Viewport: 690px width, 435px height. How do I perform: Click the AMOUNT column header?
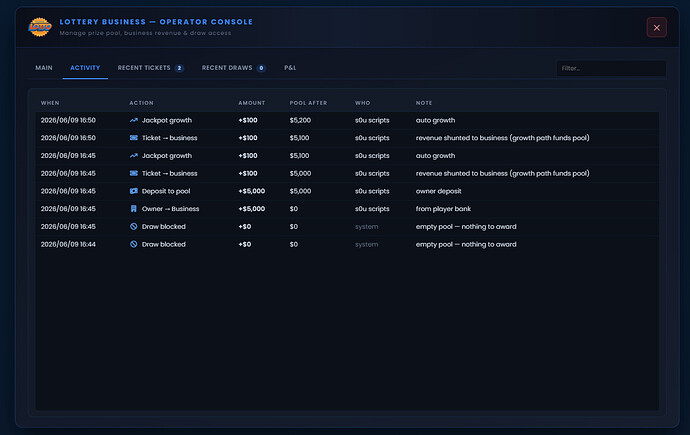pyautogui.click(x=252, y=103)
